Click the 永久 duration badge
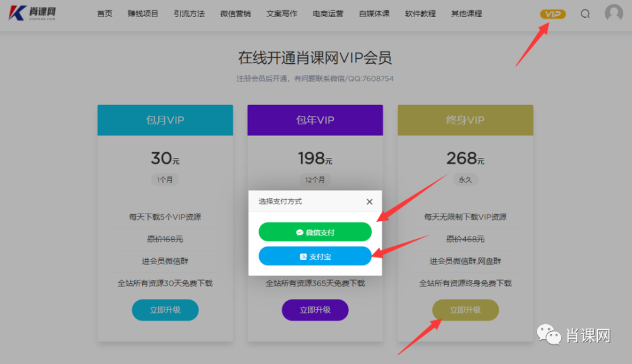Screen dimensions: 632x364 (x=465, y=179)
